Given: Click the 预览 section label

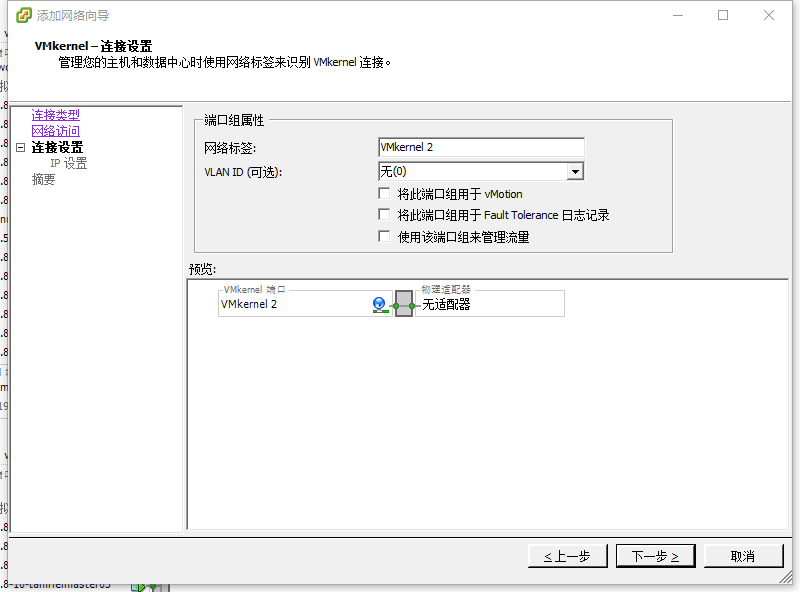Looking at the screenshot, I should [x=203, y=269].
